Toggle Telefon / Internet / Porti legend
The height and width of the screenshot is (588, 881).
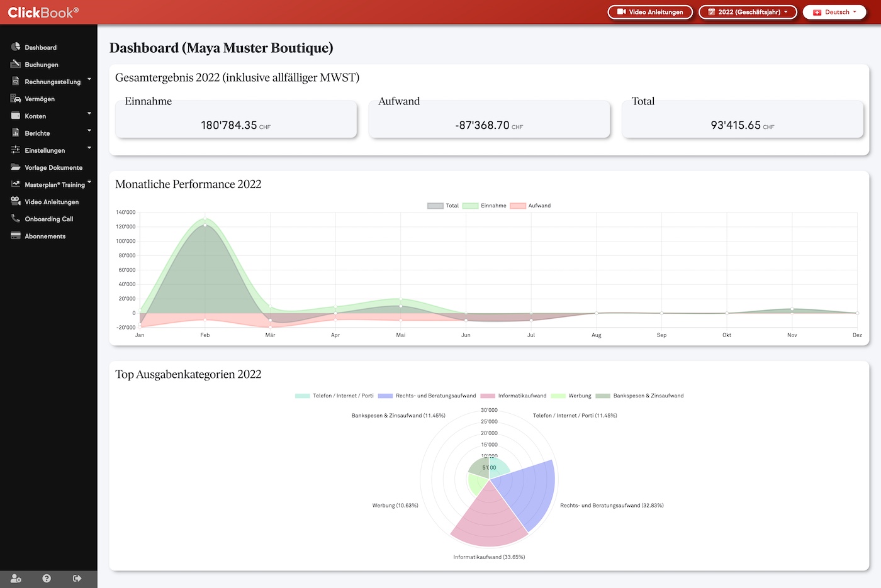[x=334, y=396]
